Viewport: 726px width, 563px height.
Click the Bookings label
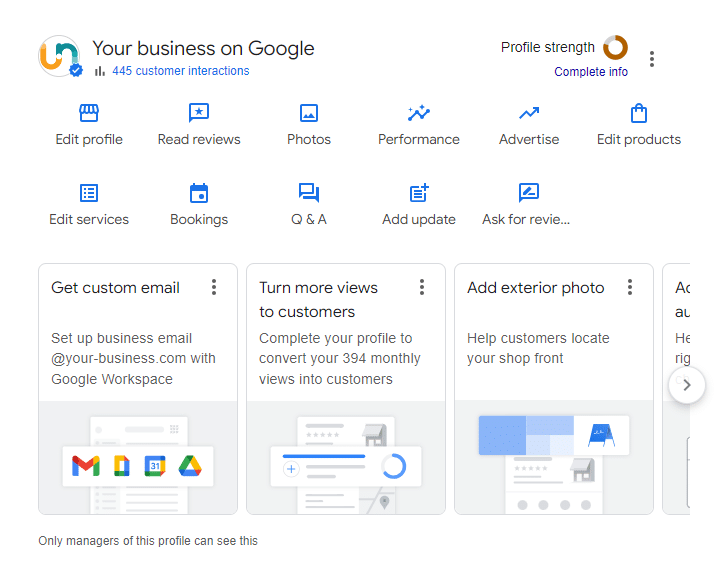tap(199, 219)
